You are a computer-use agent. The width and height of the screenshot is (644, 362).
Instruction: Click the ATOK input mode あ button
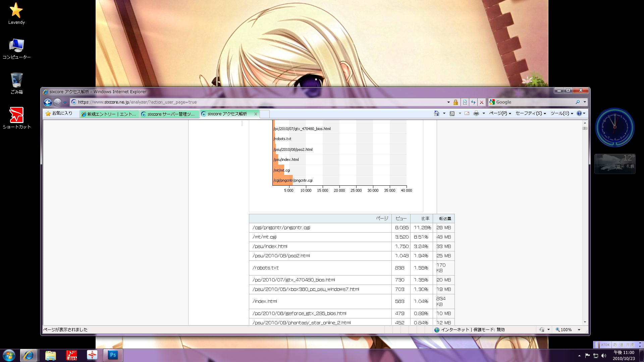point(615,345)
